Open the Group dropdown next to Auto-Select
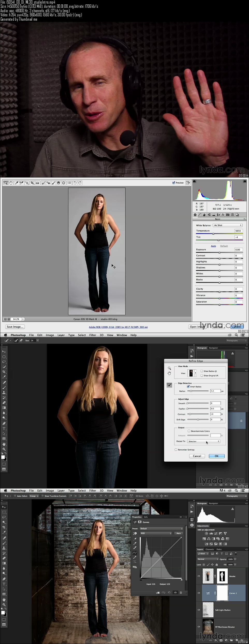 pyautogui.click(x=34, y=496)
